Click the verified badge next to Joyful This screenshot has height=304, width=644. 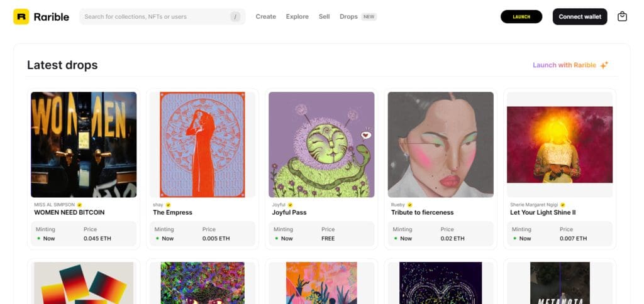point(290,205)
